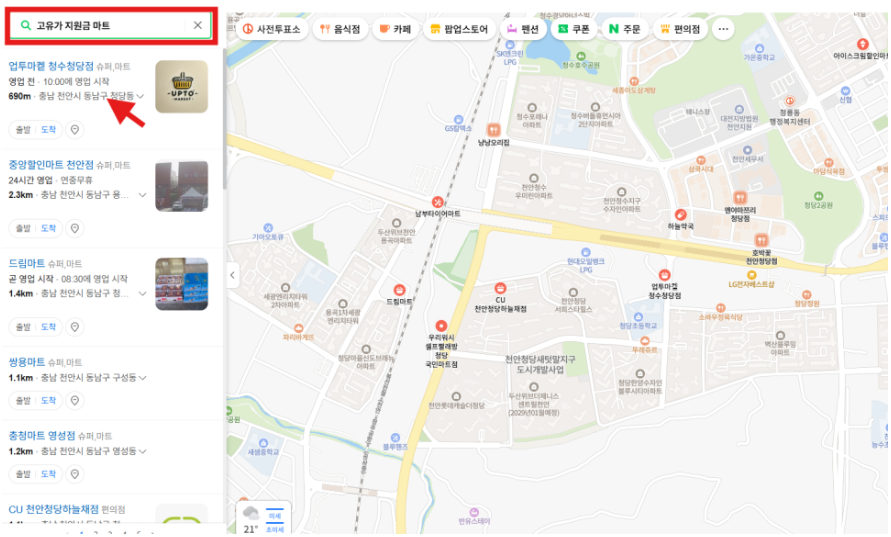Set 업투마켓 청수청당점 as 출발 point
Screen dimensions: 891x537
[23, 130]
